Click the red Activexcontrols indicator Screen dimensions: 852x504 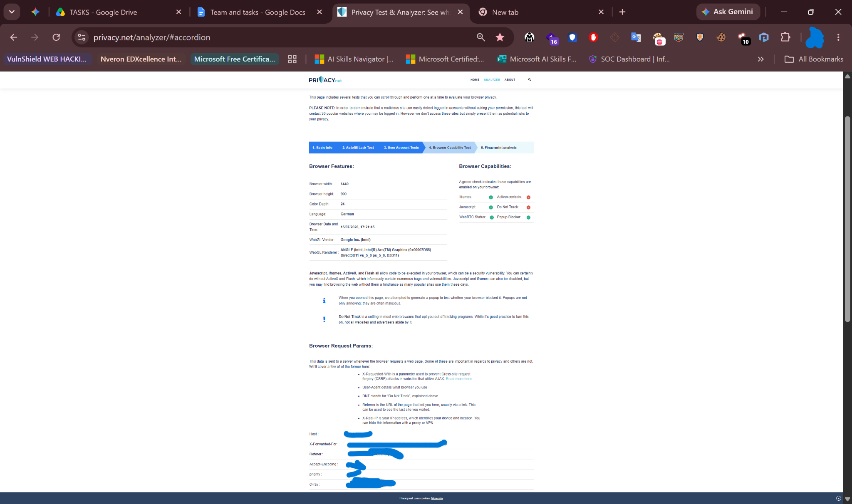click(528, 198)
